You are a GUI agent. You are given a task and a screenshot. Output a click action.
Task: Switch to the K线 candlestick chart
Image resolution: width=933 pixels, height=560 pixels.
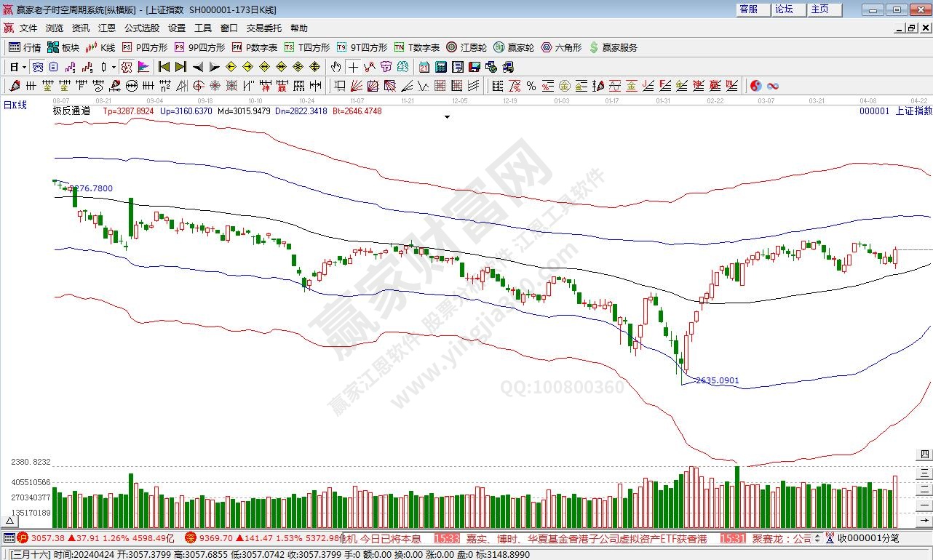tap(100, 47)
